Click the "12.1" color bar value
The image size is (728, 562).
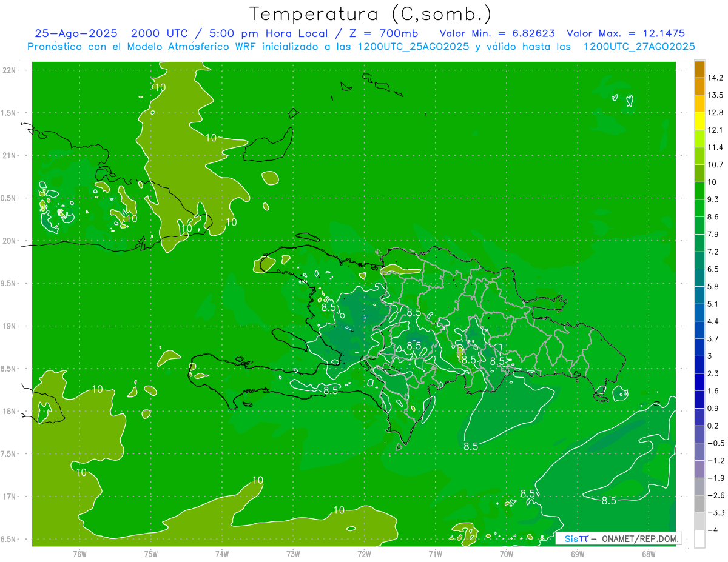[715, 130]
